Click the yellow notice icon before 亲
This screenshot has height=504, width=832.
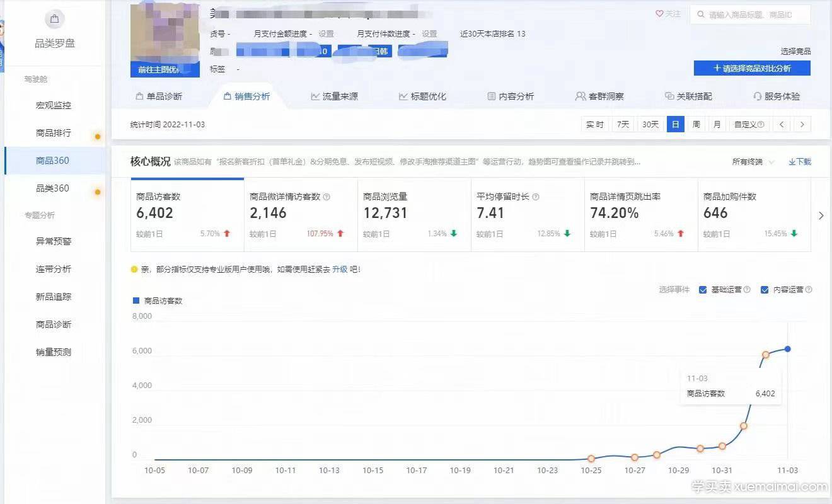134,270
